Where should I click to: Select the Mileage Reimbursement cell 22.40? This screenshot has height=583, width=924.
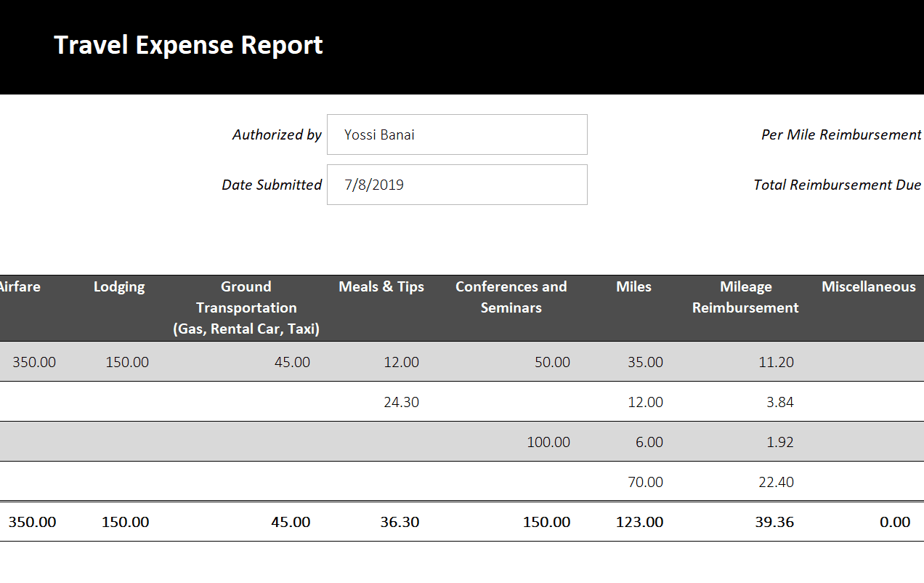pyautogui.click(x=777, y=482)
